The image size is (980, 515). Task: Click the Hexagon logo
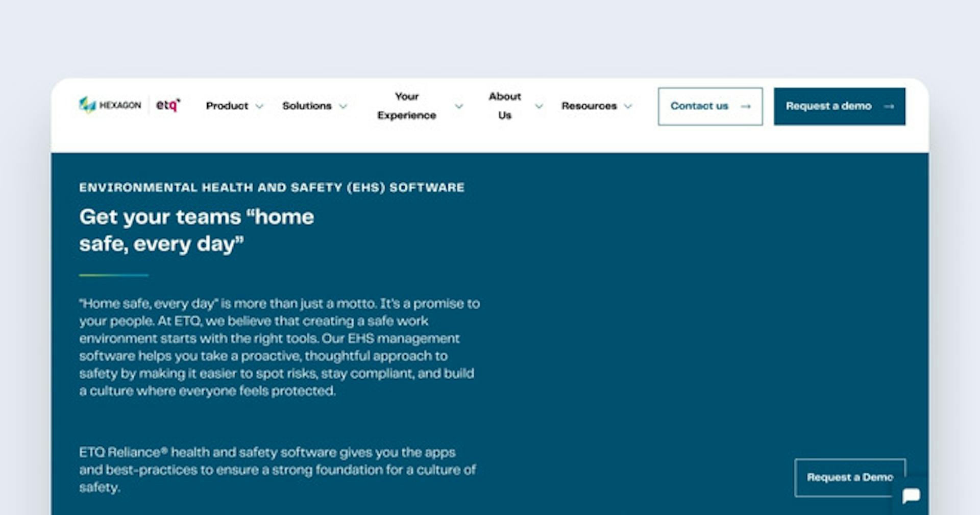(x=110, y=105)
